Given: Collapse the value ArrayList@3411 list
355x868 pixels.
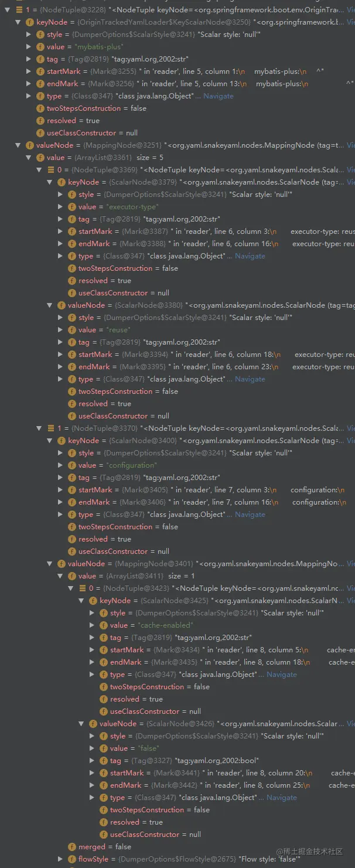Looking at the screenshot, I should coord(60,576).
